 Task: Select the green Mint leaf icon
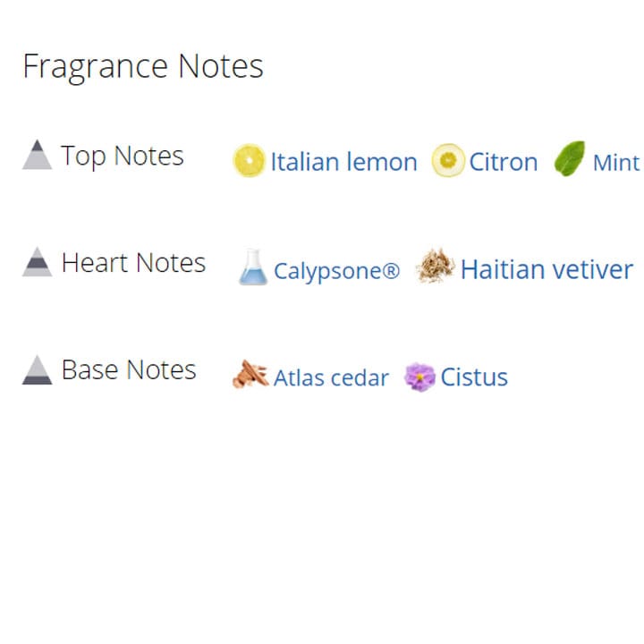(x=570, y=159)
